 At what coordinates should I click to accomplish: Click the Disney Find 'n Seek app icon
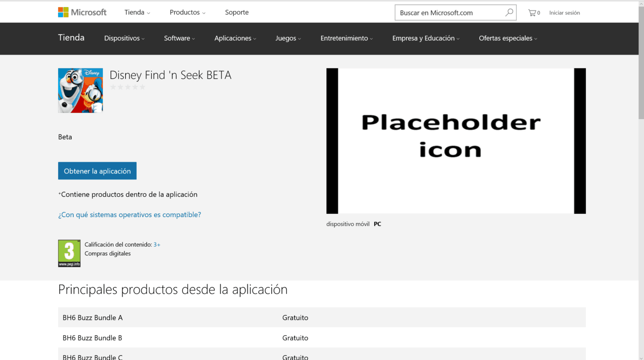tap(80, 90)
